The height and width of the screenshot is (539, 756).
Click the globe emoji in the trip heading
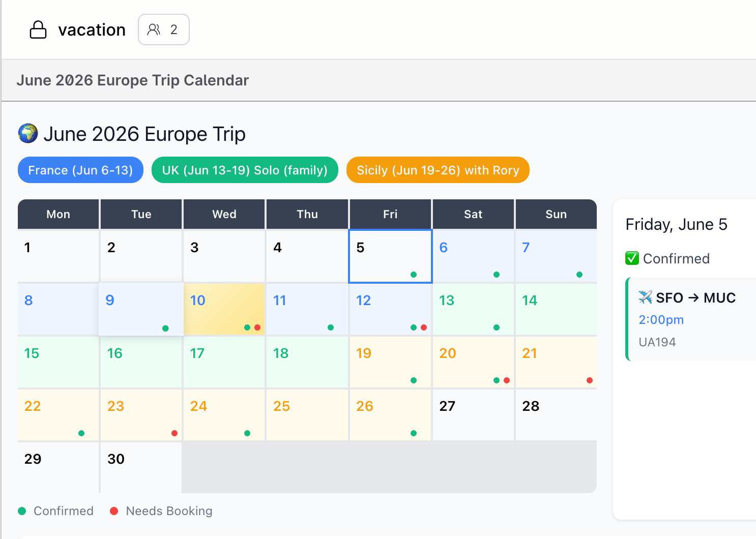coord(28,134)
